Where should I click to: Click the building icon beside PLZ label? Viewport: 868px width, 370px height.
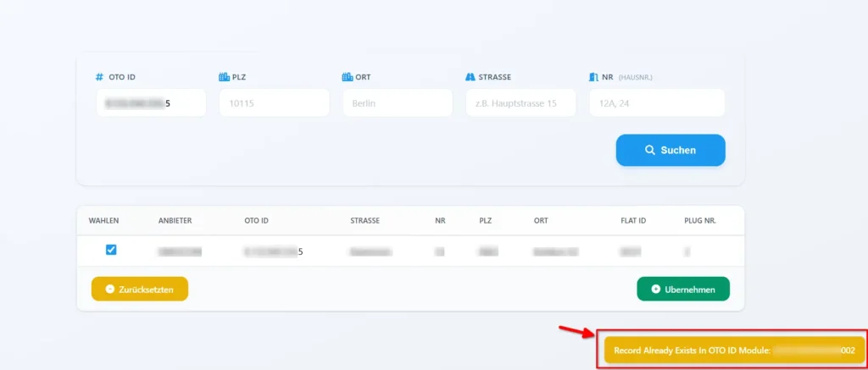(224, 77)
